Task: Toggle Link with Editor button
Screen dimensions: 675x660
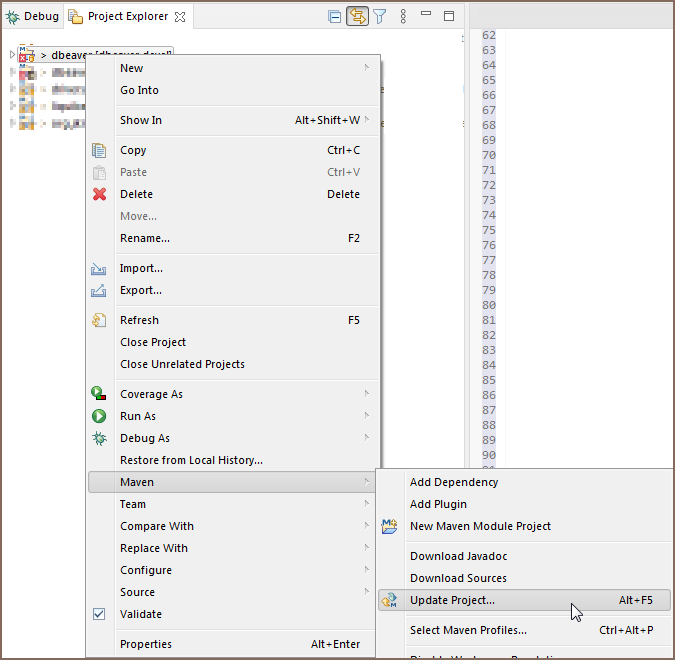Action: point(357,16)
